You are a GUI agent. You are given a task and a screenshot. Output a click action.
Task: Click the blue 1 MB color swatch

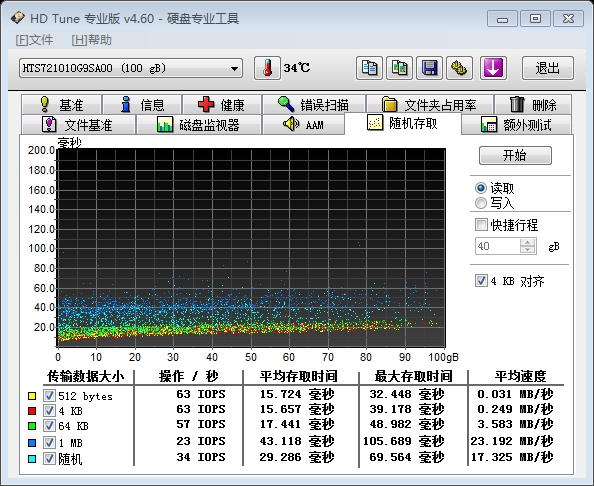[32, 442]
